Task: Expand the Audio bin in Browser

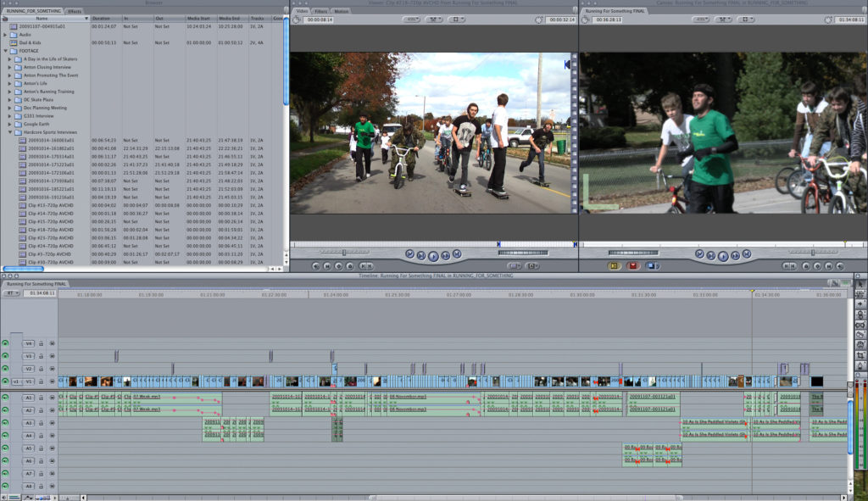Action: click(x=5, y=35)
